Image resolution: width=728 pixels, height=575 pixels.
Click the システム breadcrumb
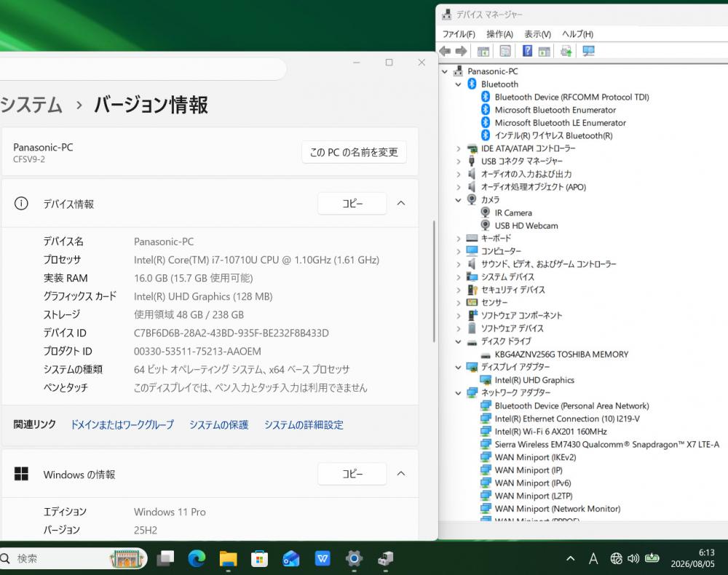pos(31,104)
